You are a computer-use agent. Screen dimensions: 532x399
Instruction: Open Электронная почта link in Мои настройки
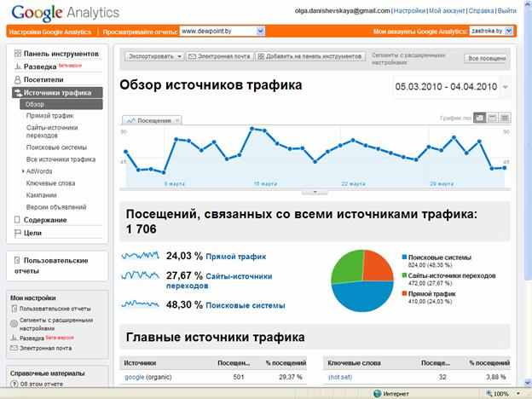coord(45,348)
